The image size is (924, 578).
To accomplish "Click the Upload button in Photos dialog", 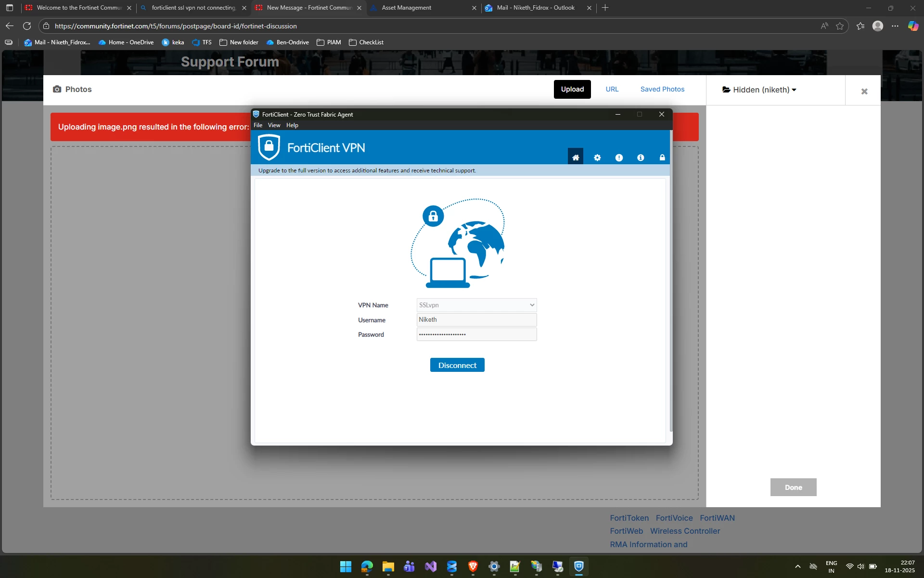I will pos(572,89).
